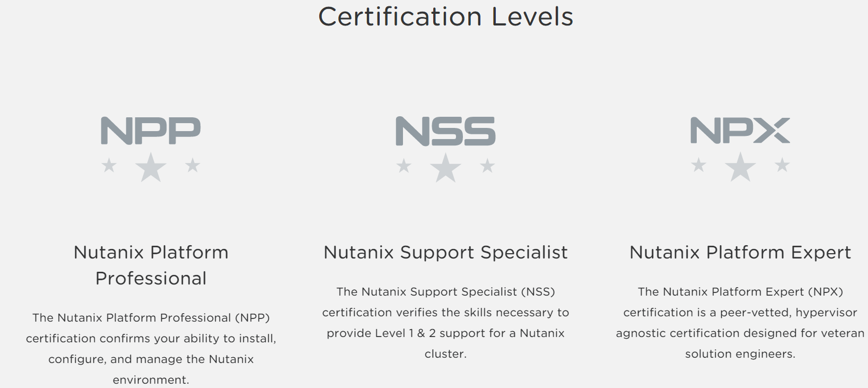The height and width of the screenshot is (388, 868).
Task: Click the small right star under NPX
Action: [782, 165]
